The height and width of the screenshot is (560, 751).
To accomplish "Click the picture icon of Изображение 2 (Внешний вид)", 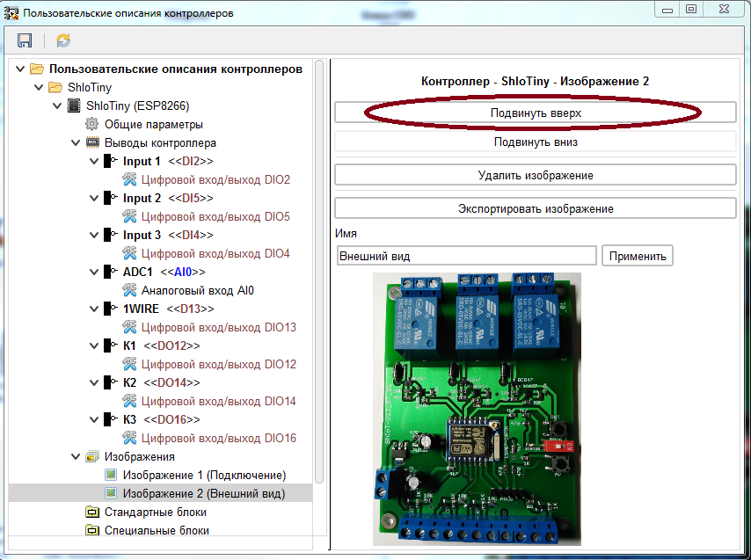I will [x=111, y=493].
